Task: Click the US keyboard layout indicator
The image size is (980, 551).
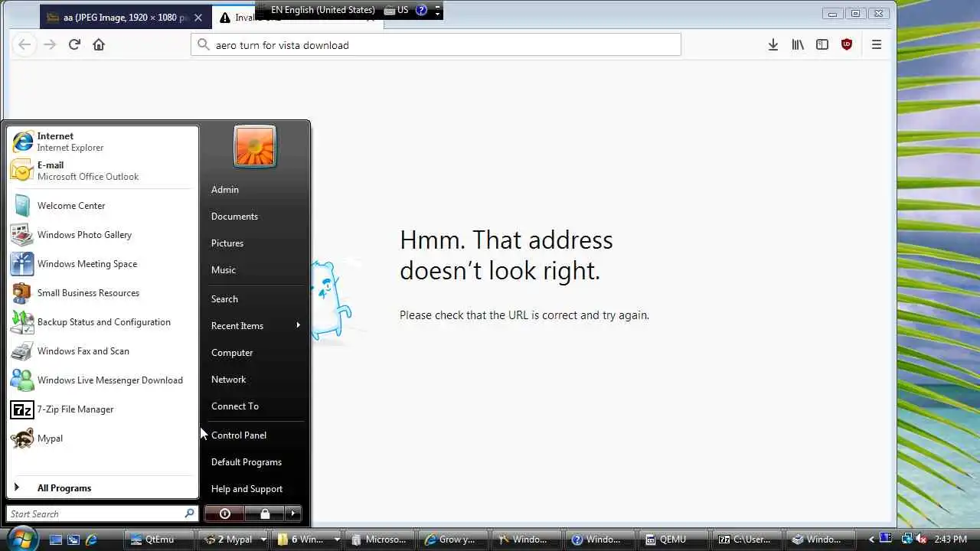Action: [x=397, y=10]
